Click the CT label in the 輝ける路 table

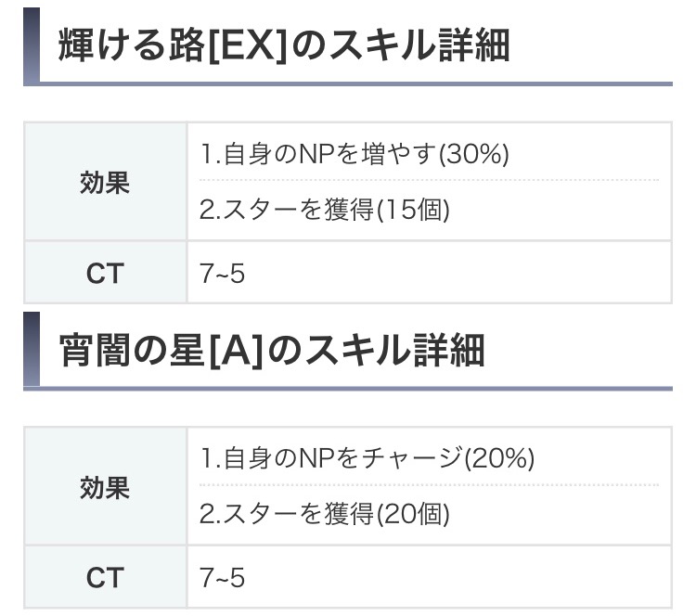point(105,273)
